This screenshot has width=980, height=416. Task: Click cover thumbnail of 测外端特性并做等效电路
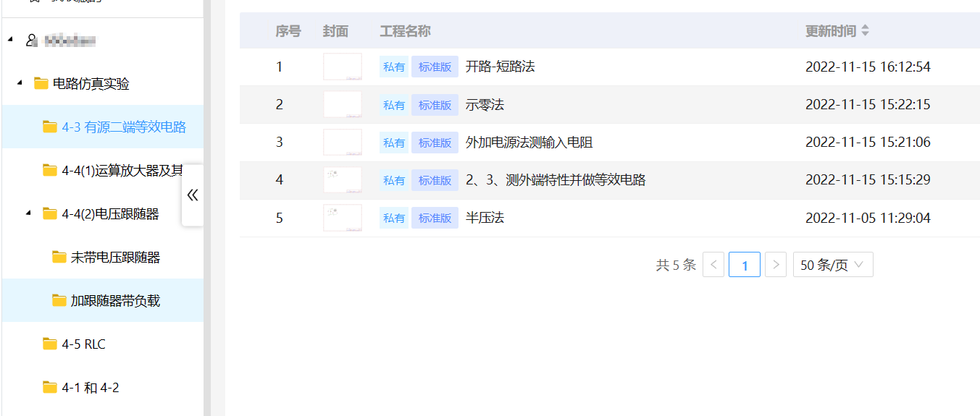[342, 179]
